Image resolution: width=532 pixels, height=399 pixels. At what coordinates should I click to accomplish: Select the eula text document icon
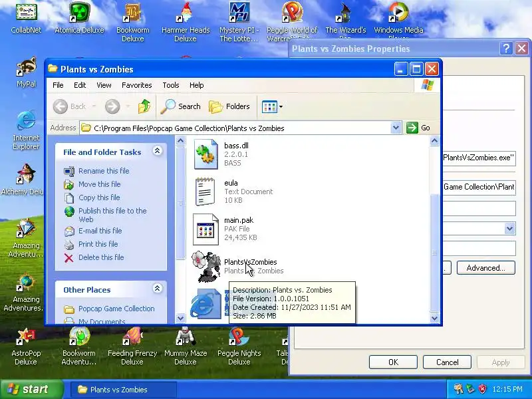point(205,192)
